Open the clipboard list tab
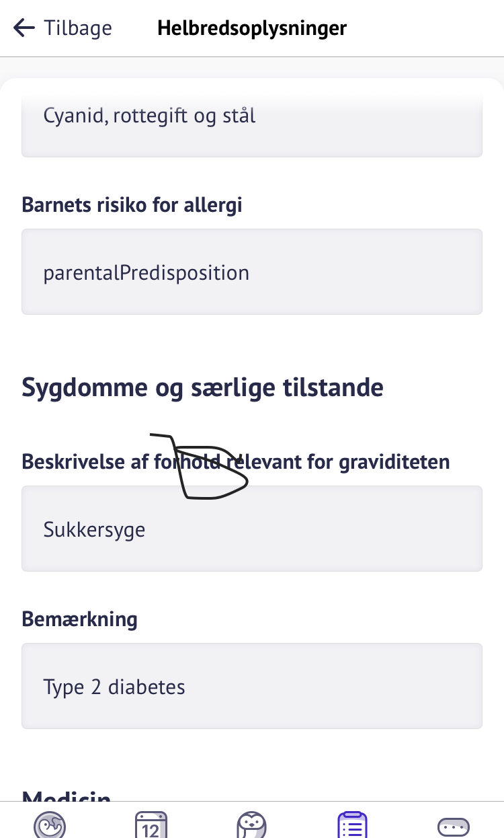Viewport: 504px width, 838px height. [352, 825]
